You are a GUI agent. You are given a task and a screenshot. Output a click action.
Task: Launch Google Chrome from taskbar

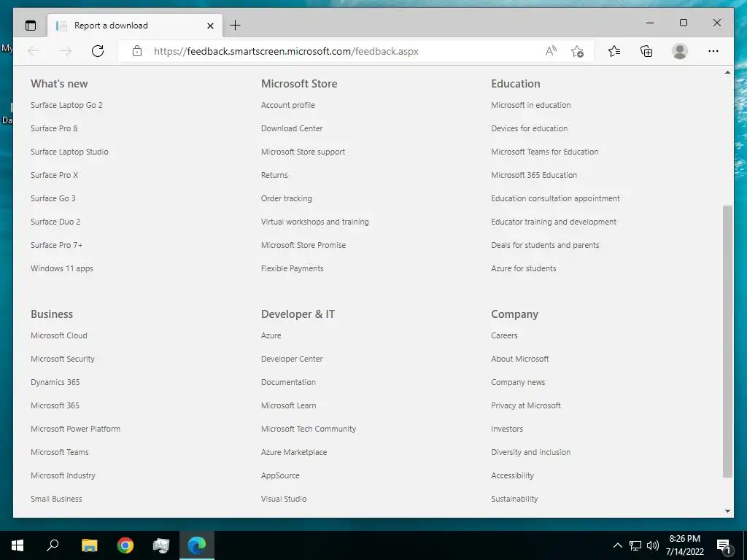125,545
